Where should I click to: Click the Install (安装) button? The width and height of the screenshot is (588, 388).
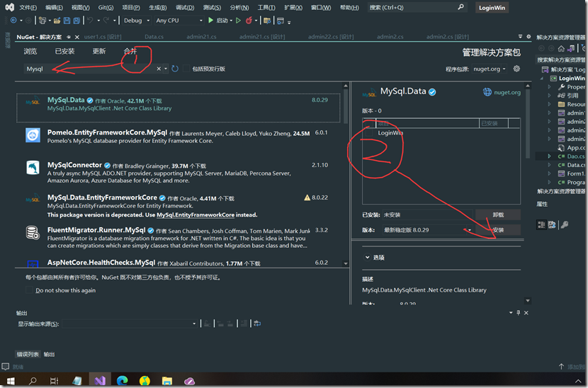(x=498, y=230)
